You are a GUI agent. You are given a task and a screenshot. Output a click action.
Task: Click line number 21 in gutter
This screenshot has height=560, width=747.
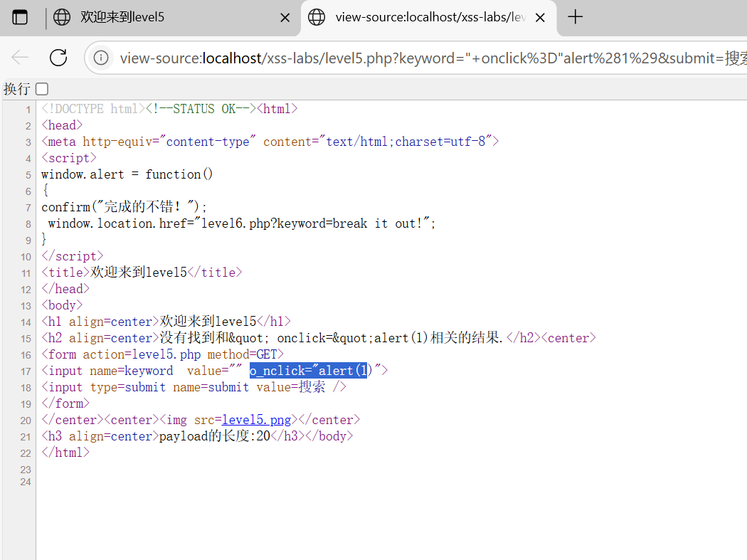pyautogui.click(x=26, y=437)
